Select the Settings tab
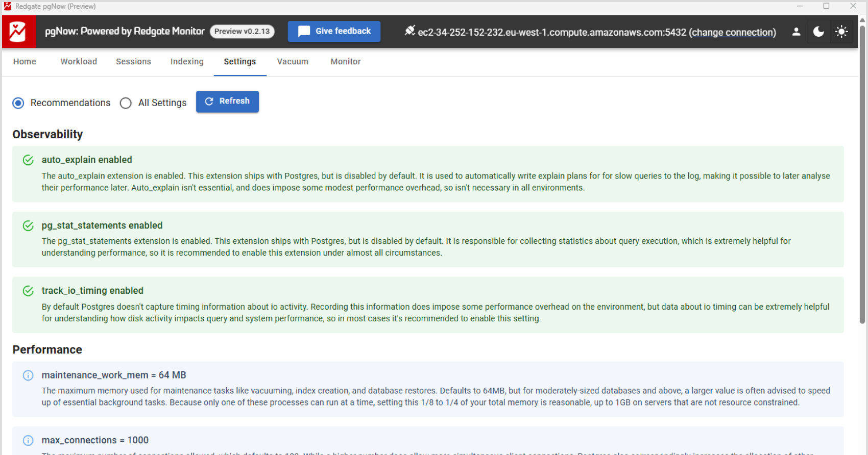This screenshot has width=868, height=455. pos(240,62)
